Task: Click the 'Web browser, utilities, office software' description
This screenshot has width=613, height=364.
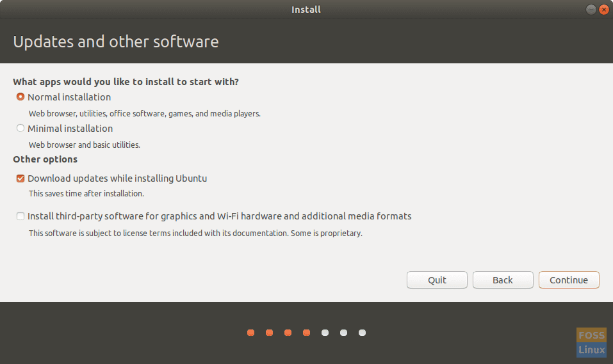Action: point(145,114)
